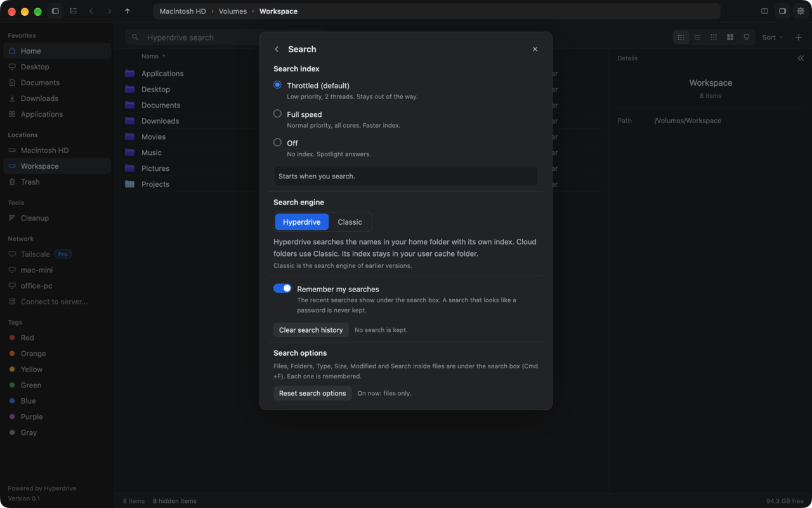Click the Pro badge next to Tailscale
The height and width of the screenshot is (508, 812).
[x=63, y=254]
